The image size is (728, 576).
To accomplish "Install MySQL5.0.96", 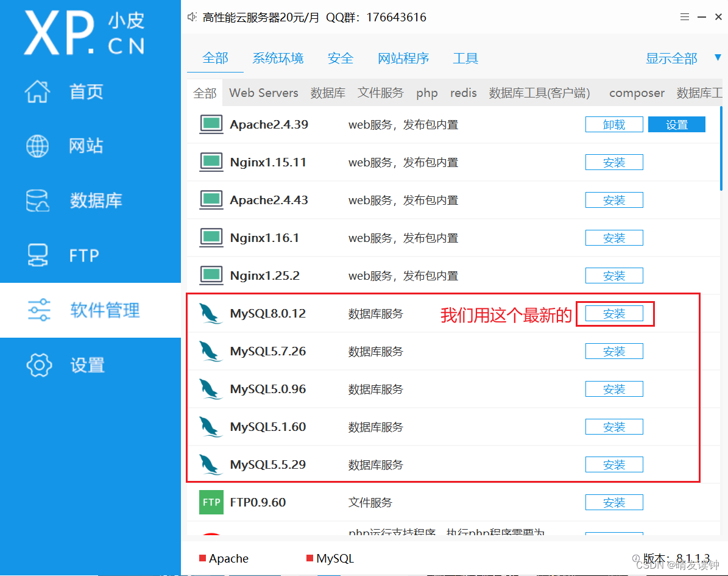I will 614,389.
